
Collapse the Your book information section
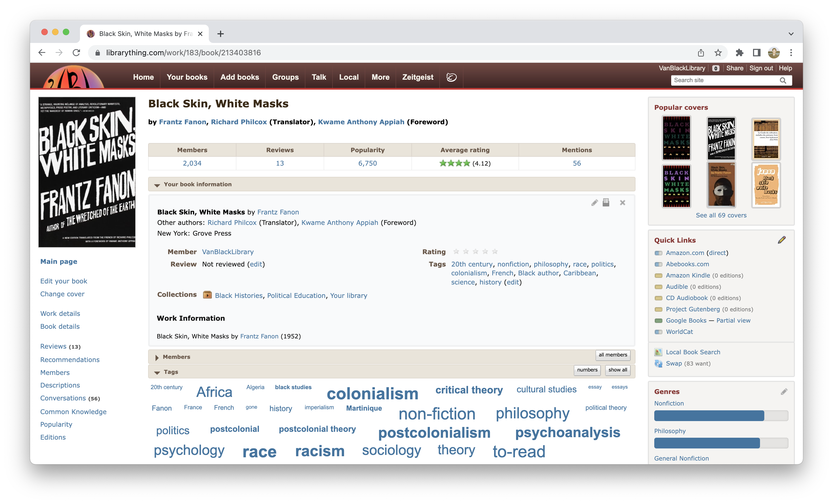pyautogui.click(x=157, y=185)
